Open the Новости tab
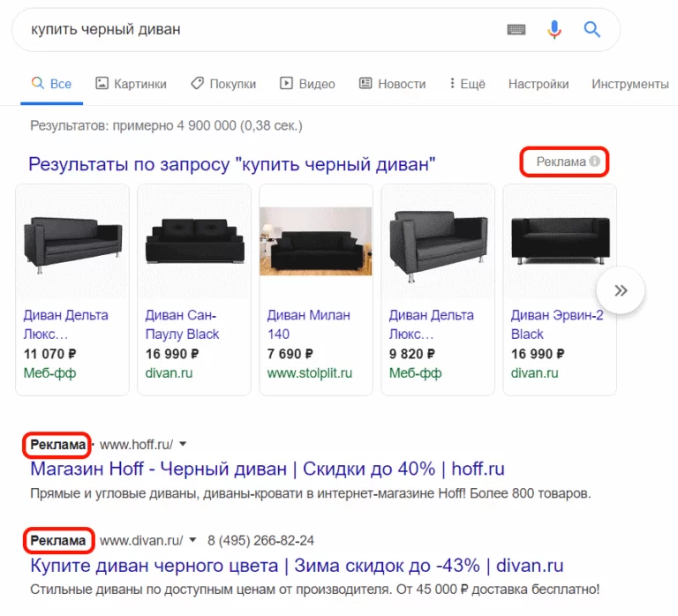 392,84
